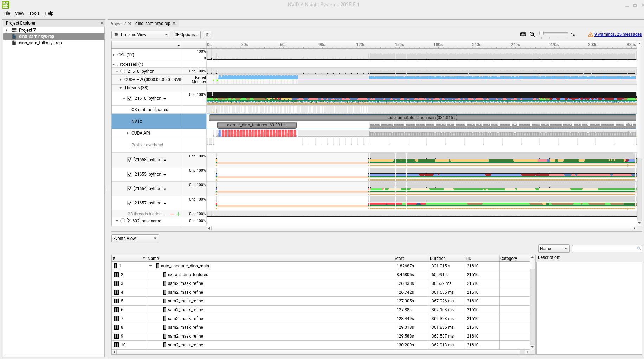This screenshot has height=359, width=644.
Task: Uncheck the [21658] python thread checkbox
Action: pyautogui.click(x=130, y=160)
